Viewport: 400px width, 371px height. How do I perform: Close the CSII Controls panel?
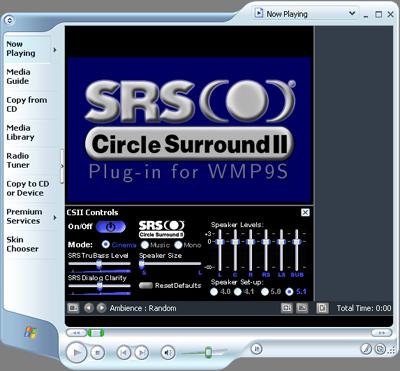305,212
